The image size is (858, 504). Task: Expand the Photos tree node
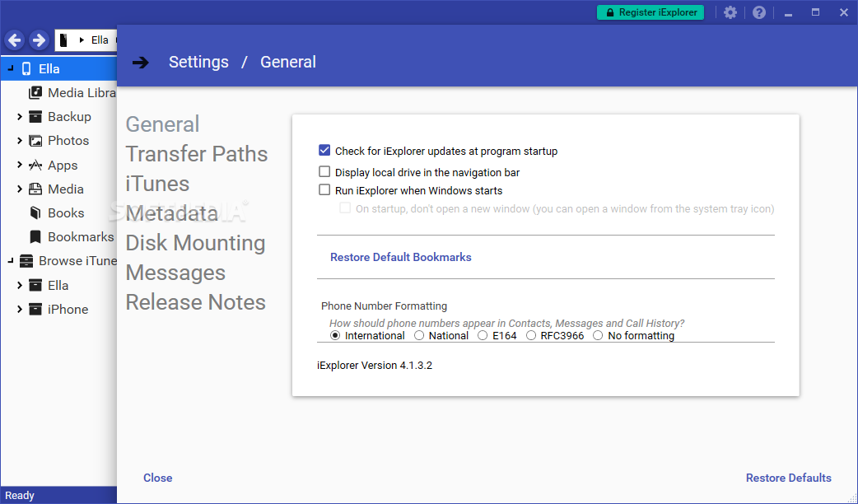[20, 141]
